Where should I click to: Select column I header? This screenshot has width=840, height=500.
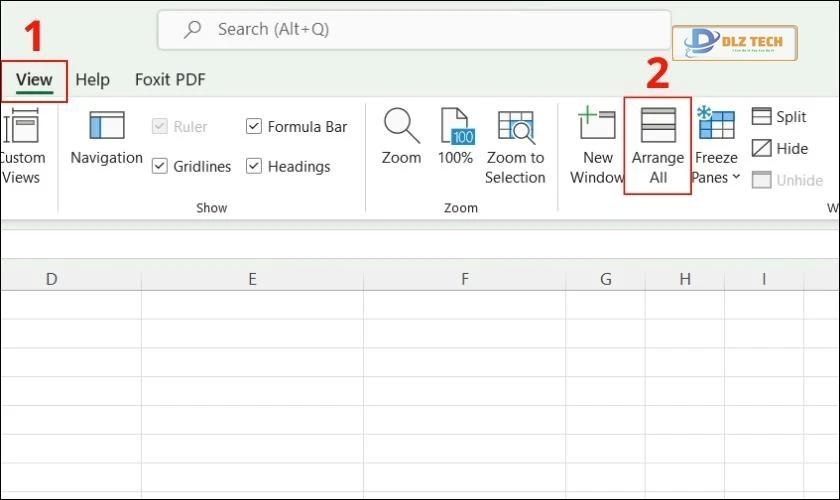point(764,279)
